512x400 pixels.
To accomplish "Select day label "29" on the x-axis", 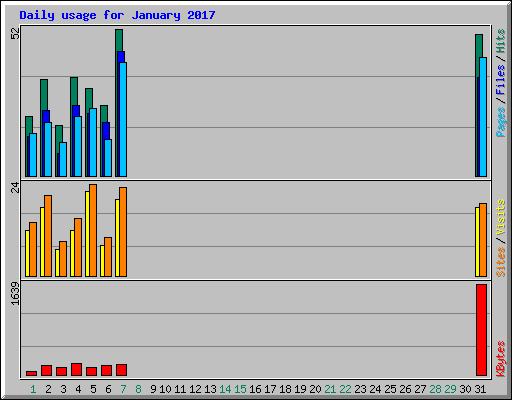I will (450, 389).
